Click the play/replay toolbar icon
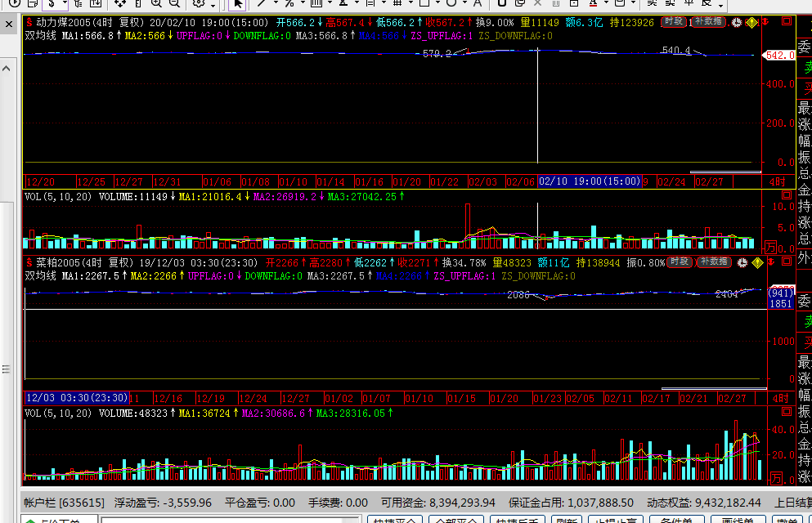The width and height of the screenshot is (812, 523). click(x=15, y=3)
